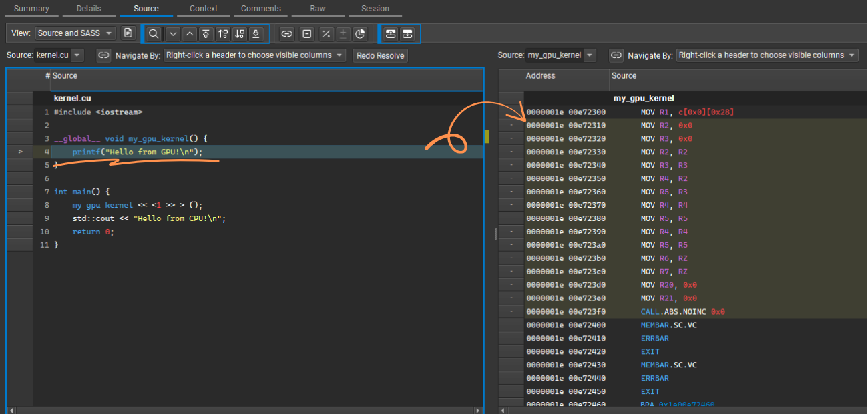Image resolution: width=868 pixels, height=414 pixels.
Task: Select the Source tab
Action: click(146, 9)
